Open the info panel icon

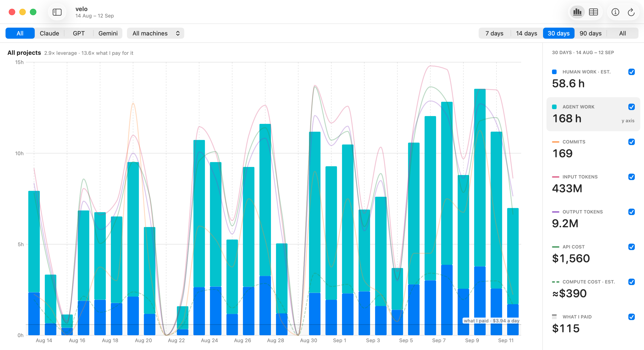tap(615, 12)
